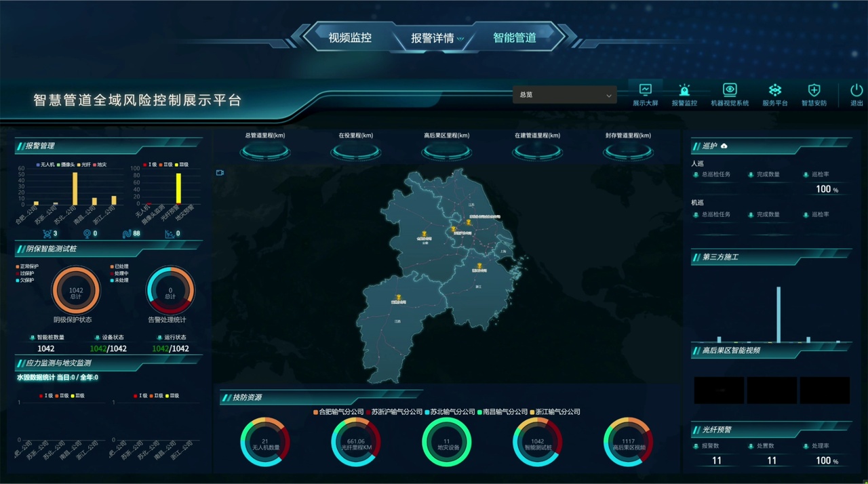The image size is (868, 484).
Task: Expand the 报警详情 tab dropdown arrow
Action: pos(460,39)
